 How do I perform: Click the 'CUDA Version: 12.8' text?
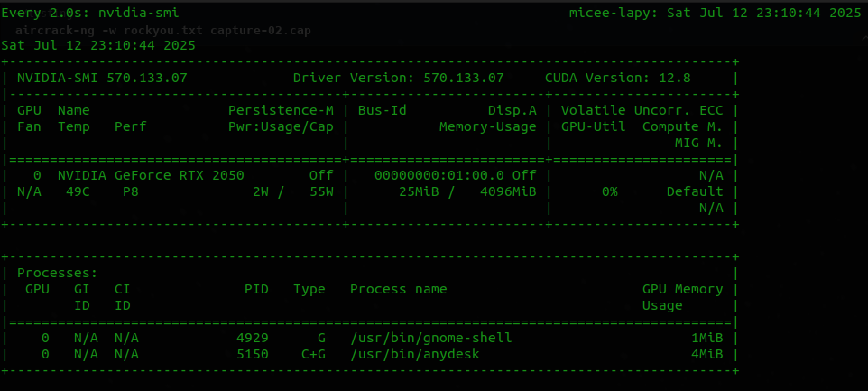coord(618,78)
